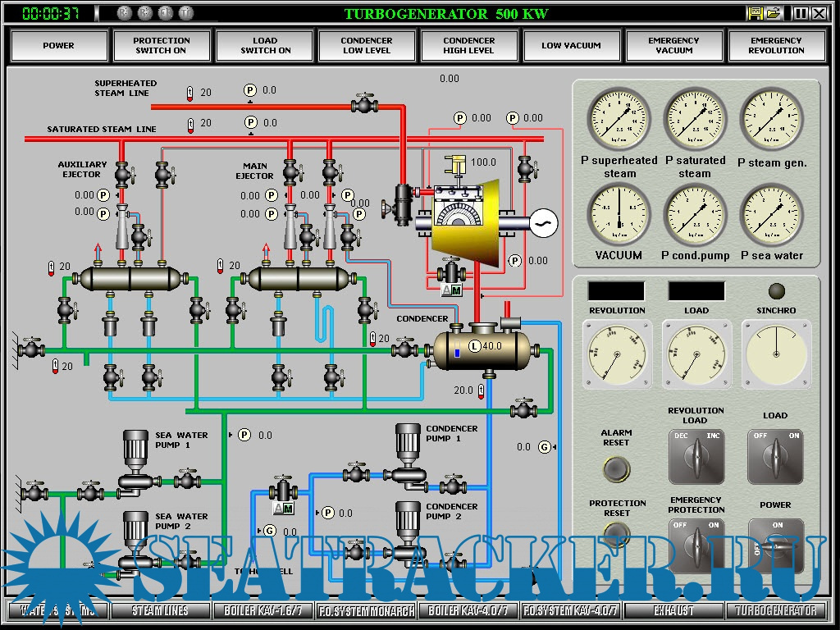Toggle the EMERGENCY PROTECTION off/on switch
The width and height of the screenshot is (840, 630).
click(x=696, y=543)
